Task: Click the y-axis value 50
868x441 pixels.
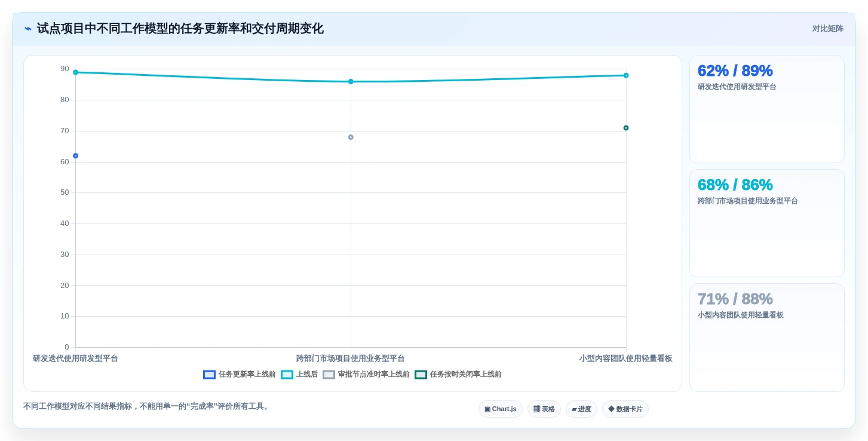Action: point(65,192)
